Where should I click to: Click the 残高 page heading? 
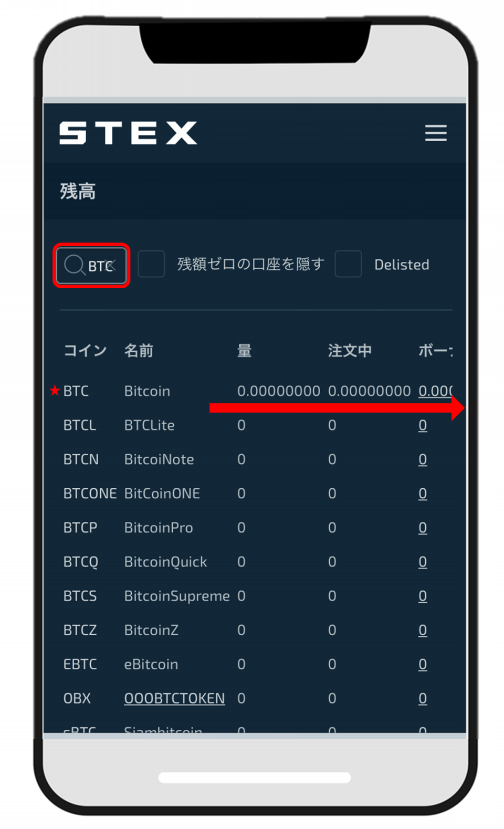tap(78, 191)
